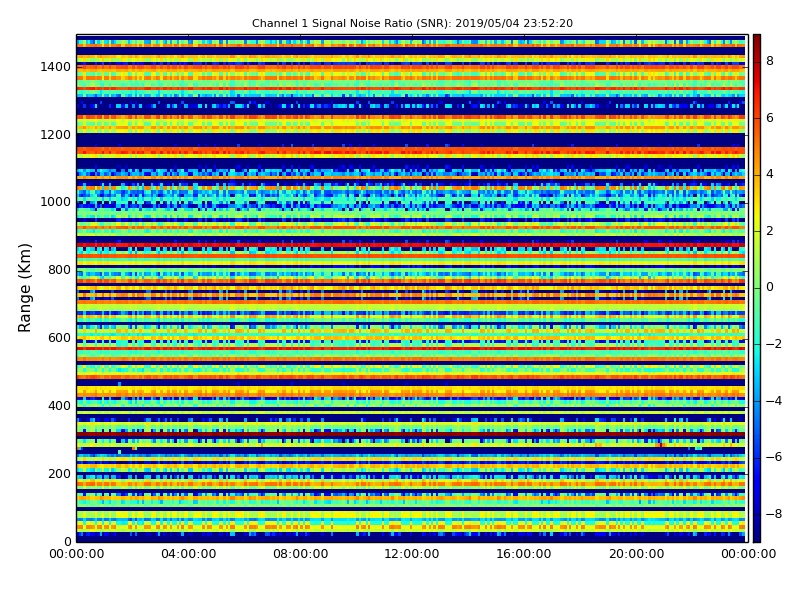This screenshot has width=800, height=600.
Task: Click the 800 range tick label
Action: point(59,270)
